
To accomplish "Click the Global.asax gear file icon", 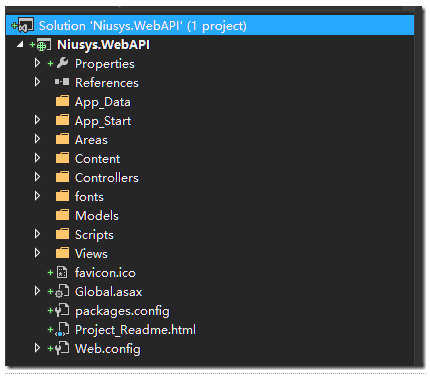I will (x=62, y=291).
